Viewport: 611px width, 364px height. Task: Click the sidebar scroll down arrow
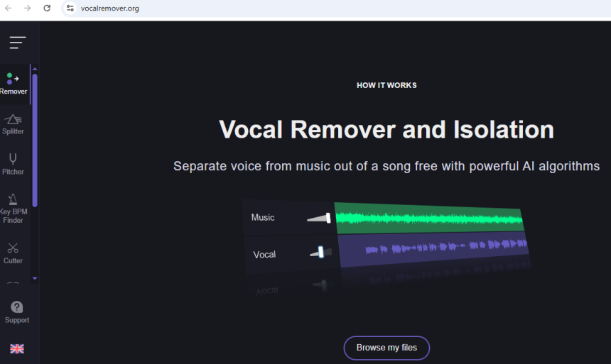[35, 278]
